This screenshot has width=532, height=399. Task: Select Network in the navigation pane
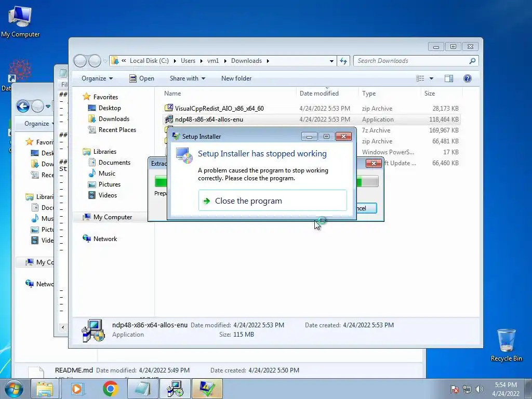pyautogui.click(x=105, y=239)
